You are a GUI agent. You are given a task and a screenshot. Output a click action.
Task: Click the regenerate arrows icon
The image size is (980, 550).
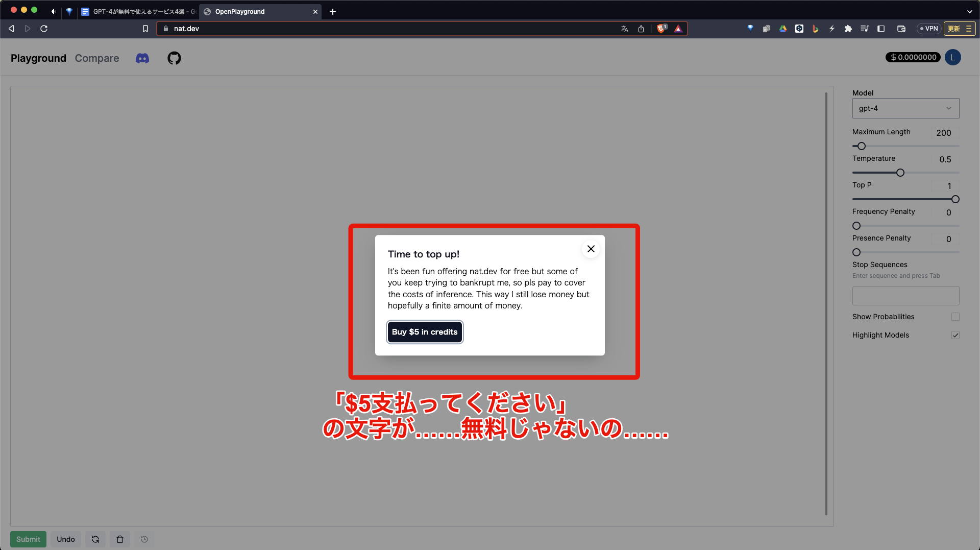pyautogui.click(x=95, y=539)
